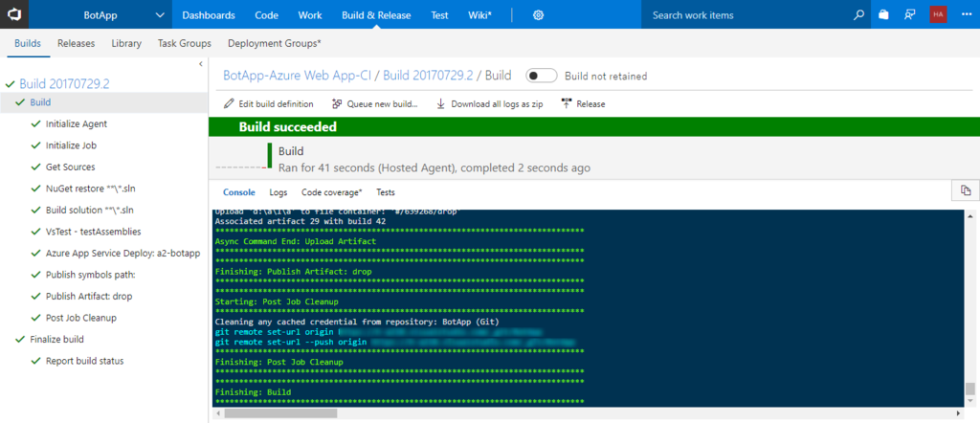The width and height of the screenshot is (980, 423).
Task: Click the search magnifier icon
Action: pyautogui.click(x=858, y=15)
